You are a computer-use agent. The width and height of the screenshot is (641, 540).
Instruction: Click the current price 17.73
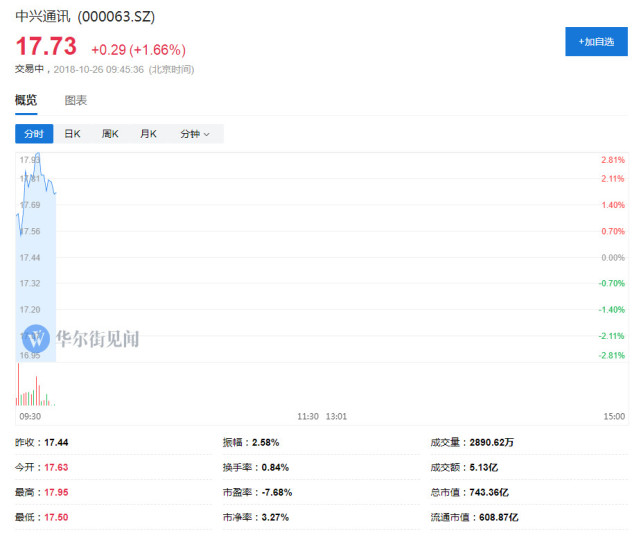[x=45, y=47]
